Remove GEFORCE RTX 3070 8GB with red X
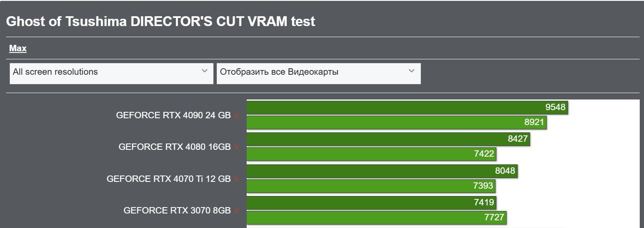This screenshot has width=644, height=228. point(236,210)
